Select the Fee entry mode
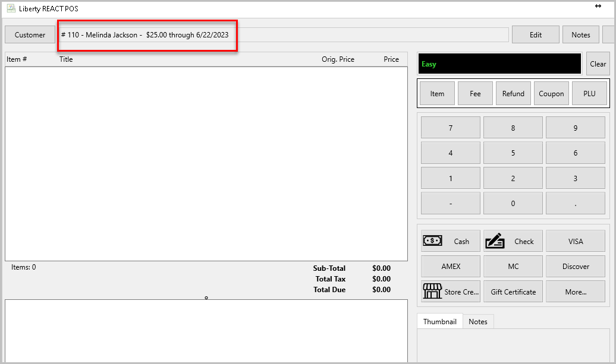 [x=475, y=94]
